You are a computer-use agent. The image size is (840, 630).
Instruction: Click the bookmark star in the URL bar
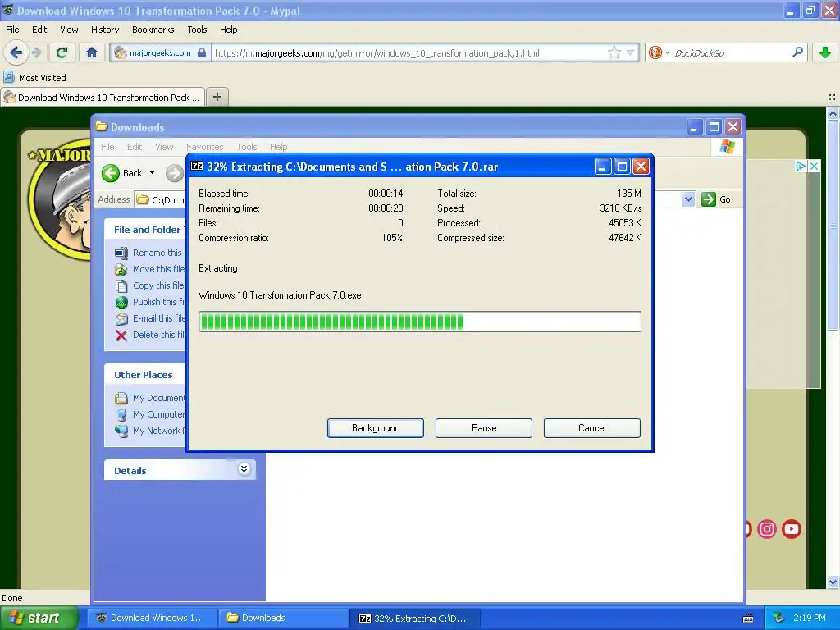click(614, 52)
